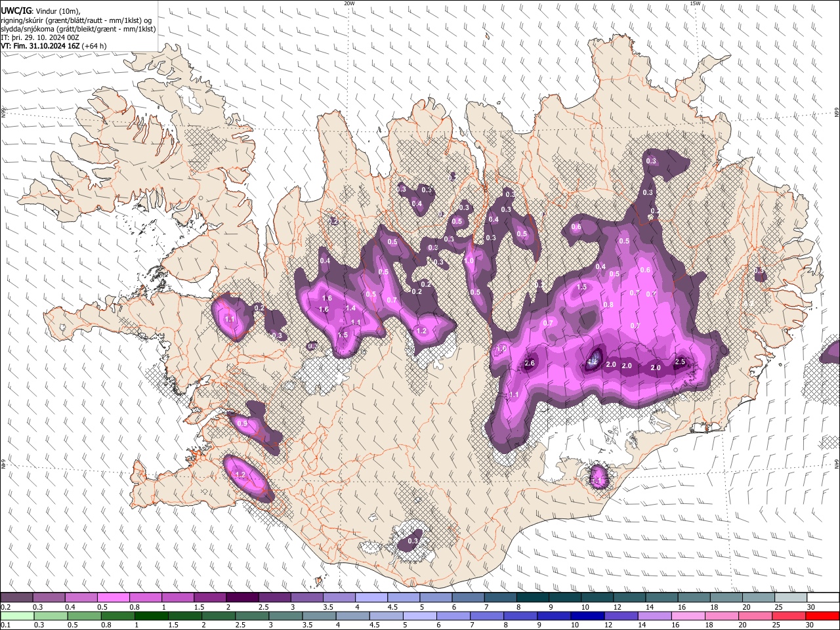
Task: Click the dark teal swatch starting at 9 in upper legend
Action: tap(565, 598)
